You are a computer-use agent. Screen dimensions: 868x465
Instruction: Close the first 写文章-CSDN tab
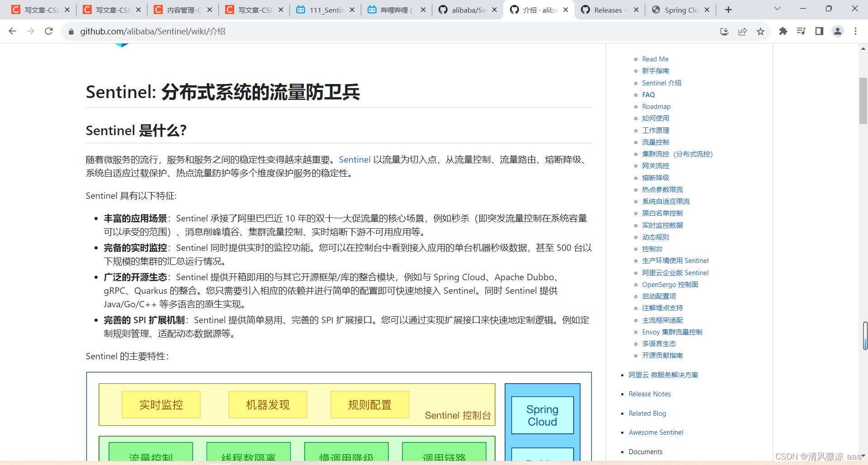pyautogui.click(x=67, y=9)
